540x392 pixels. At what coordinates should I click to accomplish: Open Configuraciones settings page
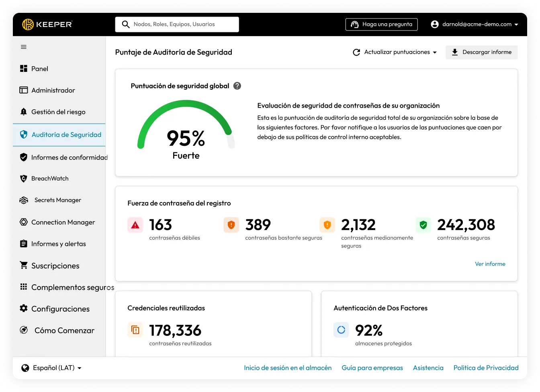(x=59, y=308)
